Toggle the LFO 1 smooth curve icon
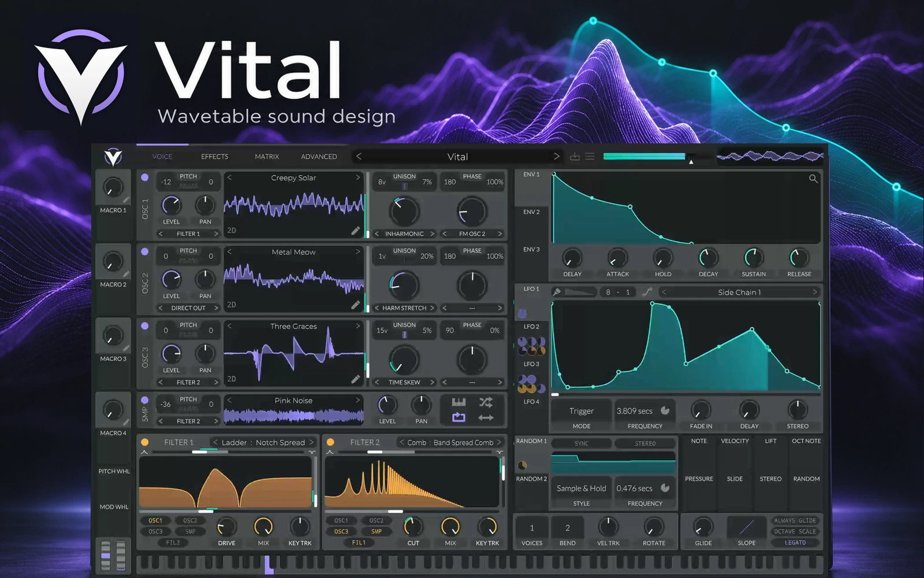This screenshot has width=924, height=578. 647,292
